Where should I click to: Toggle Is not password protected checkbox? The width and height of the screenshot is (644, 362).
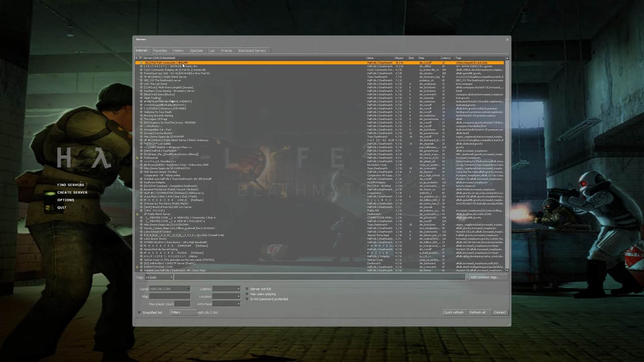247,299
